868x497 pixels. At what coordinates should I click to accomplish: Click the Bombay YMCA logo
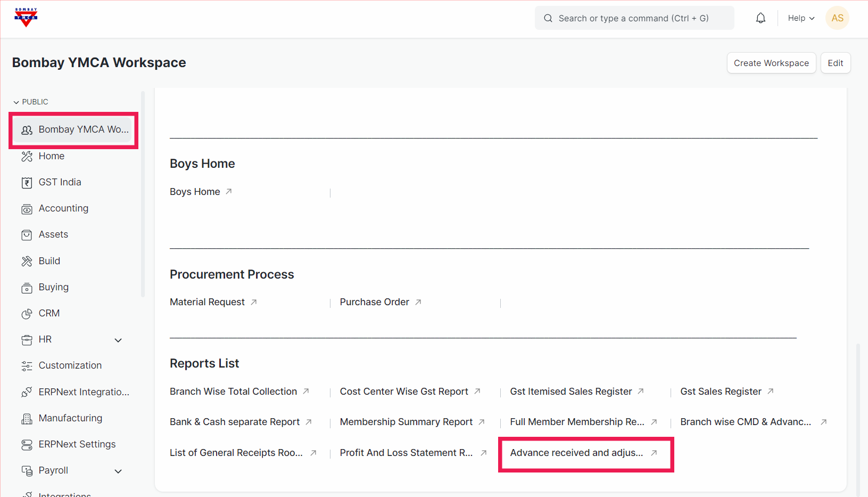pos(26,18)
